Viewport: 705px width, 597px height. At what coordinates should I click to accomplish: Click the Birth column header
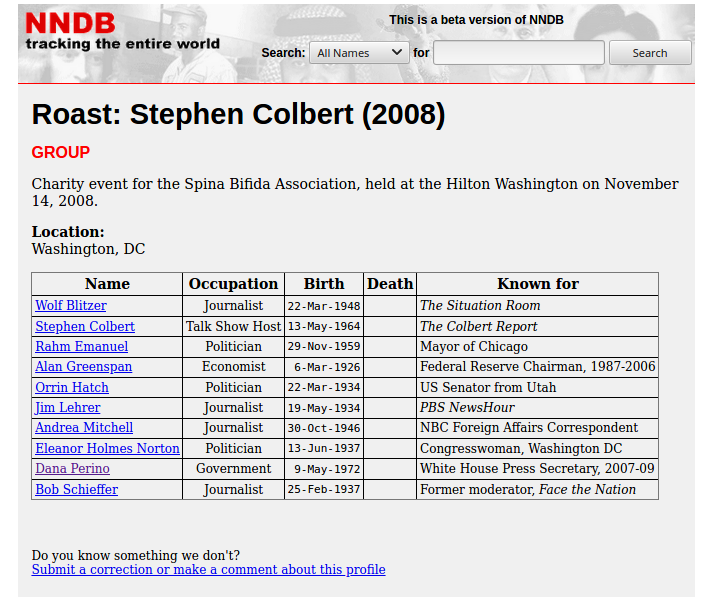pos(324,284)
